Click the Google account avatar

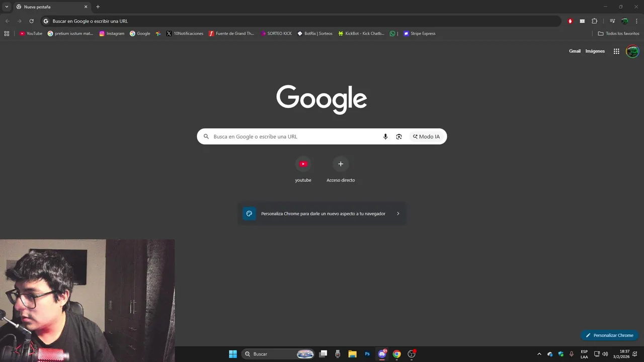(632, 51)
